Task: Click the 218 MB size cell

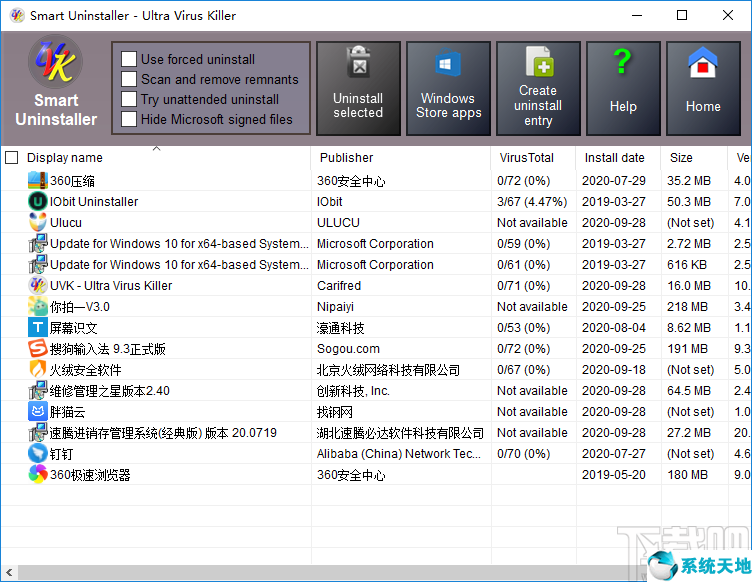Action: (687, 307)
